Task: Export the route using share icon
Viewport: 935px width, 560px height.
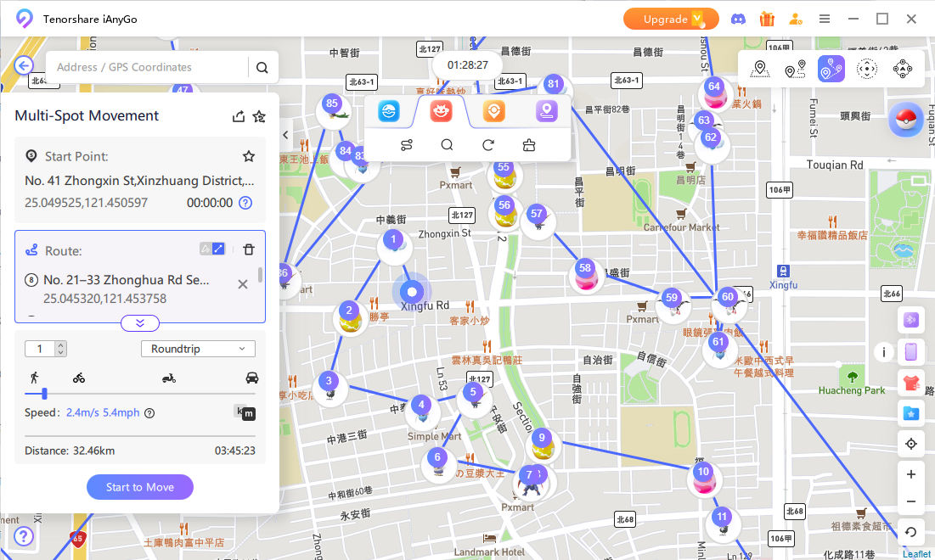Action: tap(239, 117)
